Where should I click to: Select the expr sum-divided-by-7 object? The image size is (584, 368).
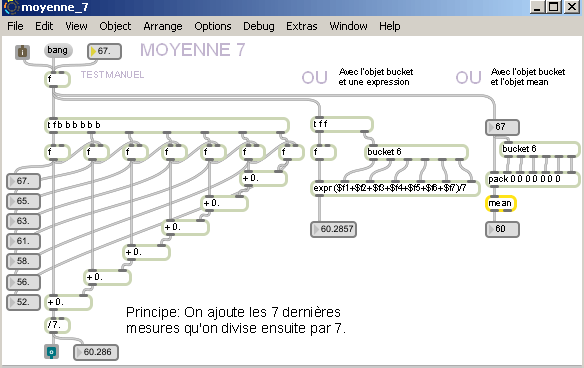[x=395, y=188]
